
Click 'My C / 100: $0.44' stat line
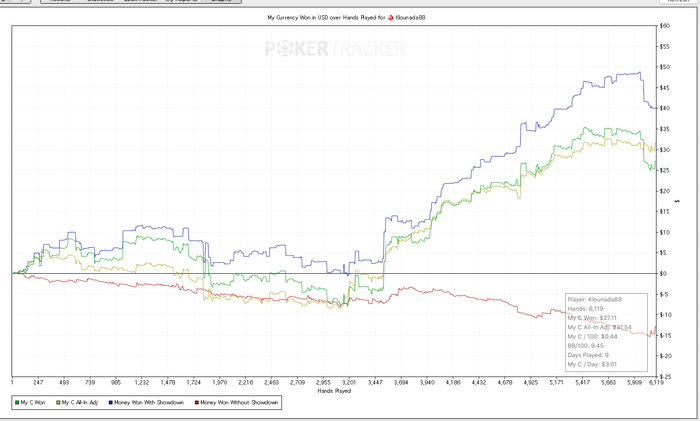[x=592, y=337]
